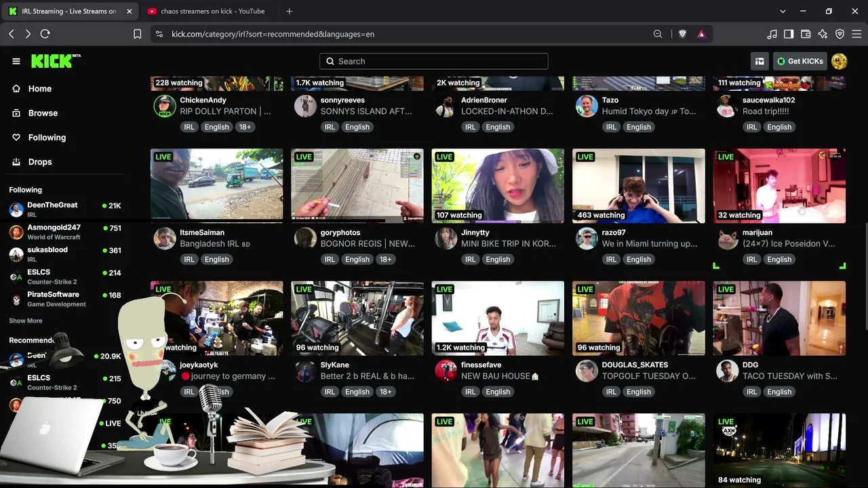Open razo97's stream thumbnail with 463 watching
Viewport: 868px width, 488px height.
[x=639, y=186]
